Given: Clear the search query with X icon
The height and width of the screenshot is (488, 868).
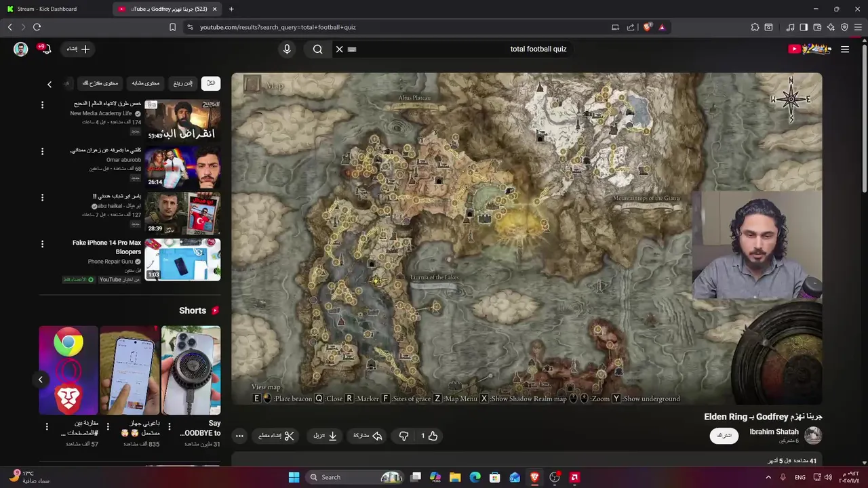Looking at the screenshot, I should tap(339, 49).
